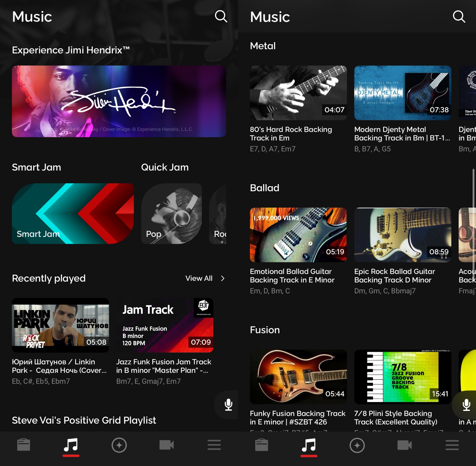
Task: Open the partially visible Djent Style metal thumbnail
Action: pos(467,93)
